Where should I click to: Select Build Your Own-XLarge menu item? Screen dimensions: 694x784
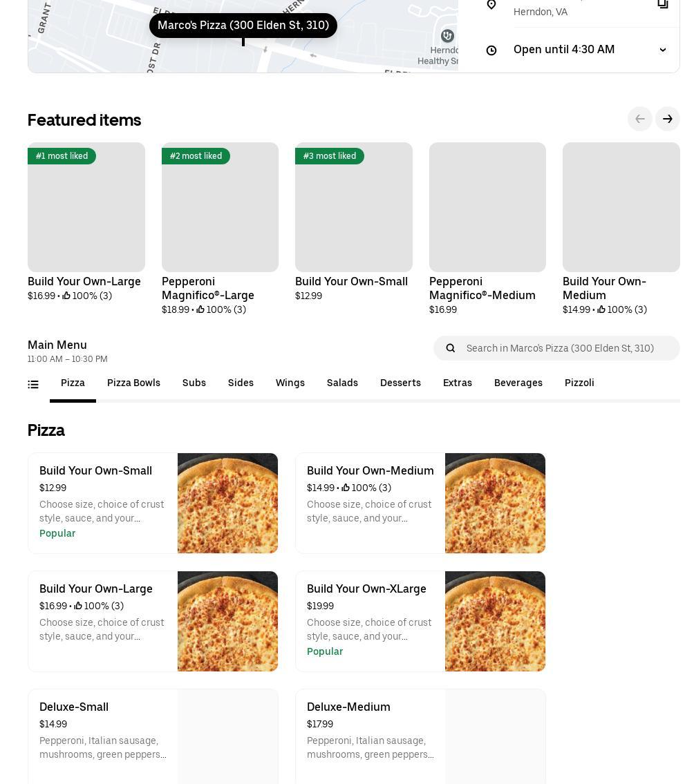pyautogui.click(x=370, y=621)
